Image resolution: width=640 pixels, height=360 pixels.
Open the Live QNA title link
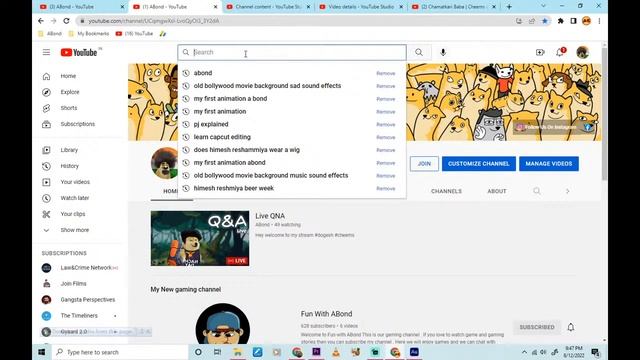[x=270, y=216]
